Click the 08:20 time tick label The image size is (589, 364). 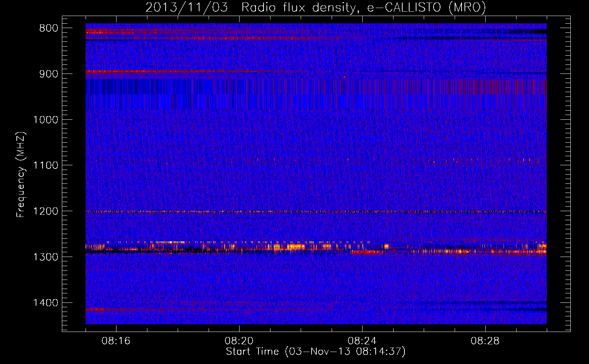[x=239, y=341]
